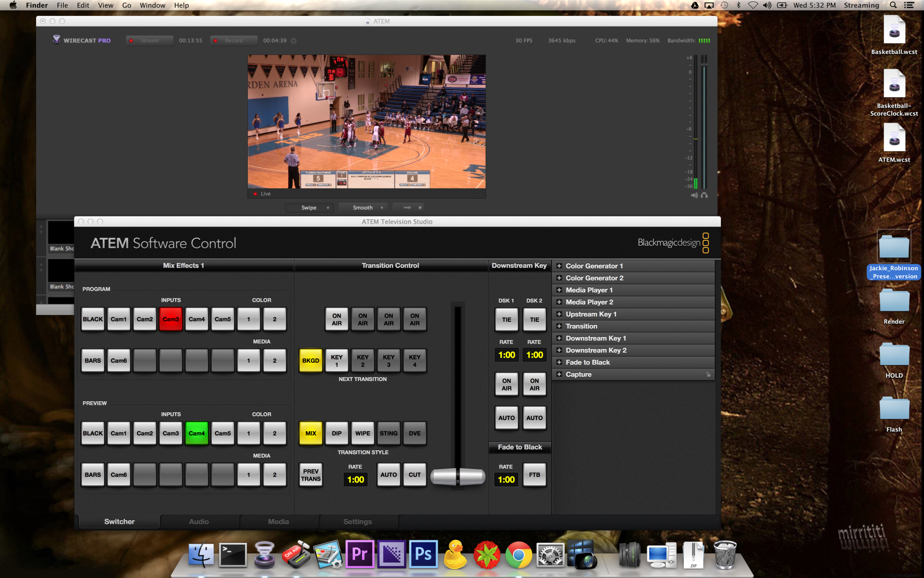Select WIPE transition style

click(x=362, y=433)
